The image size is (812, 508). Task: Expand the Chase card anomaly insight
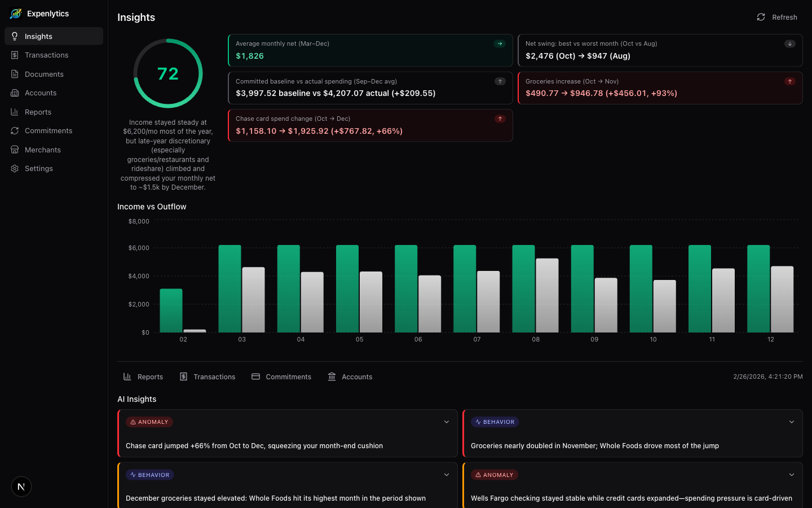[446, 422]
